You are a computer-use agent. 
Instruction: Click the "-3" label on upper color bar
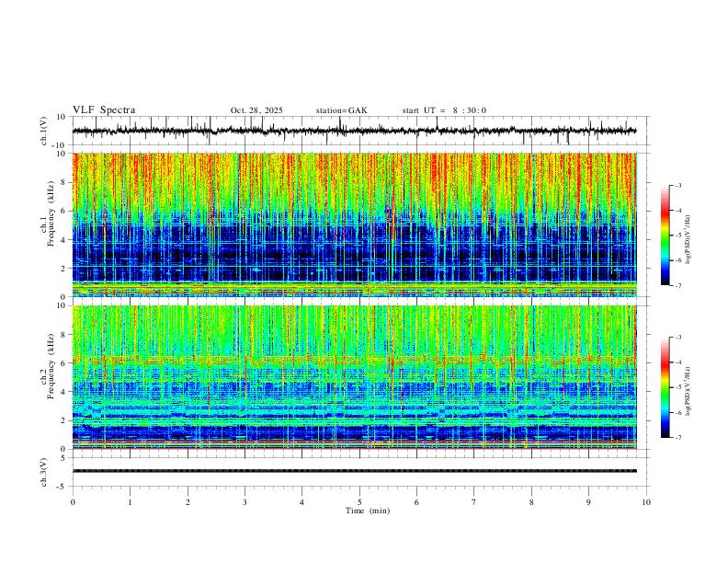(x=678, y=185)
